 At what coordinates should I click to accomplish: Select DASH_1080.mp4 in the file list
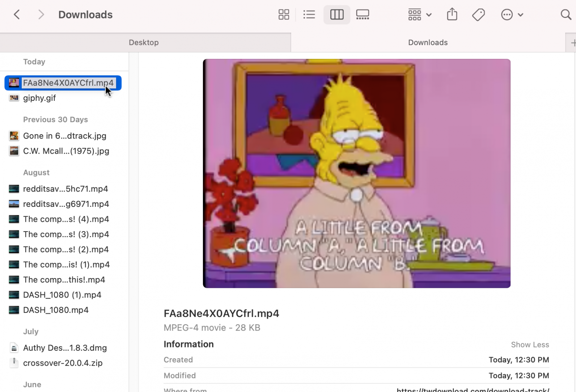coord(56,310)
